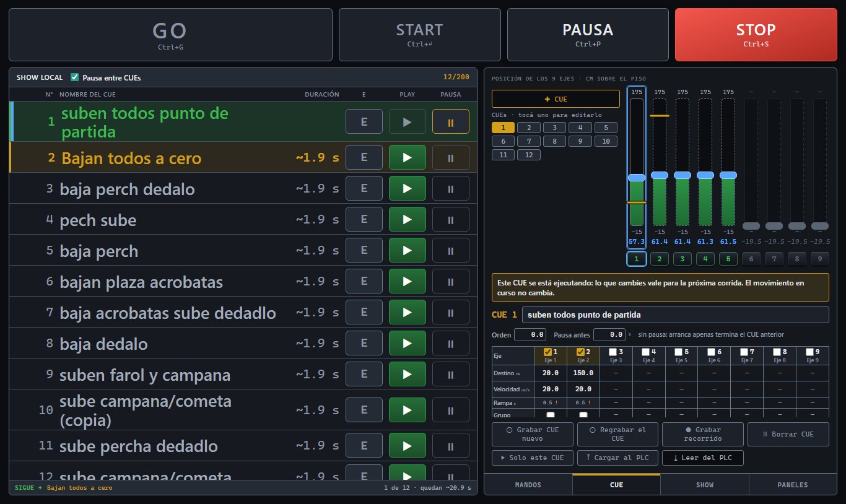Click pause icon on 'baja acrobatas sube dedadlo'

[450, 312]
